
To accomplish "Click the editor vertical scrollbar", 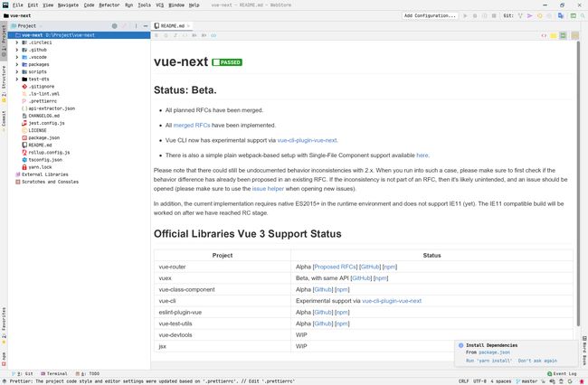I will pyautogui.click(x=578, y=183).
